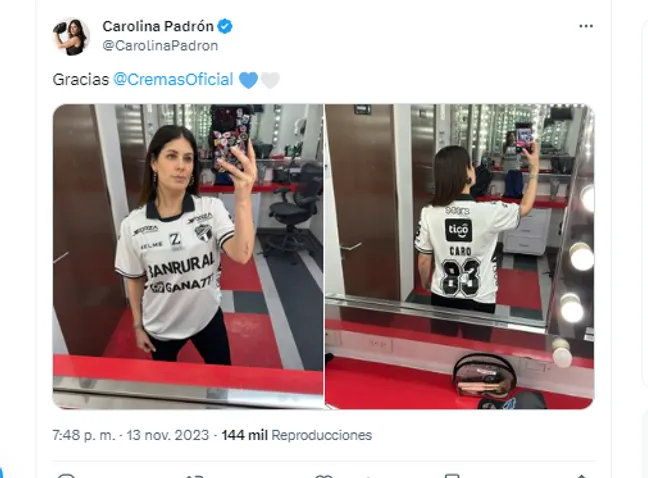
Task: Click the share upload-arrow icon
Action: tap(581, 476)
